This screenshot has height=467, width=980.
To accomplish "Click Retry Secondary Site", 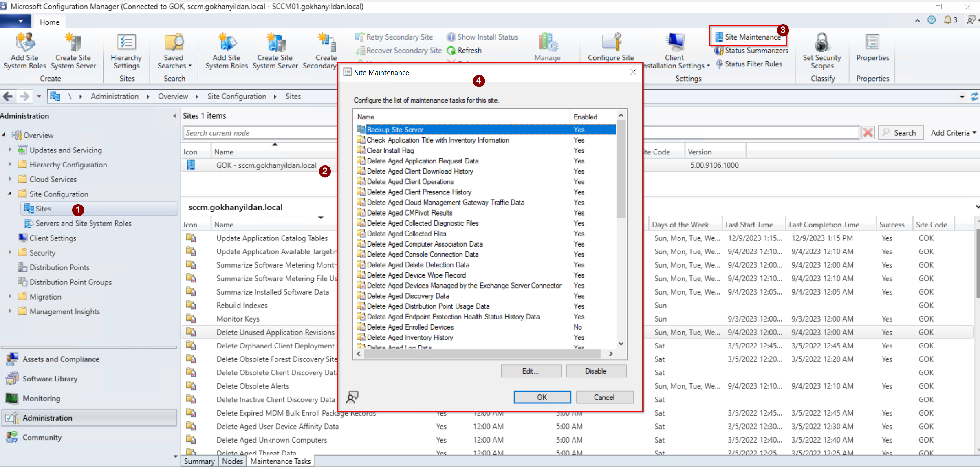I will point(394,37).
